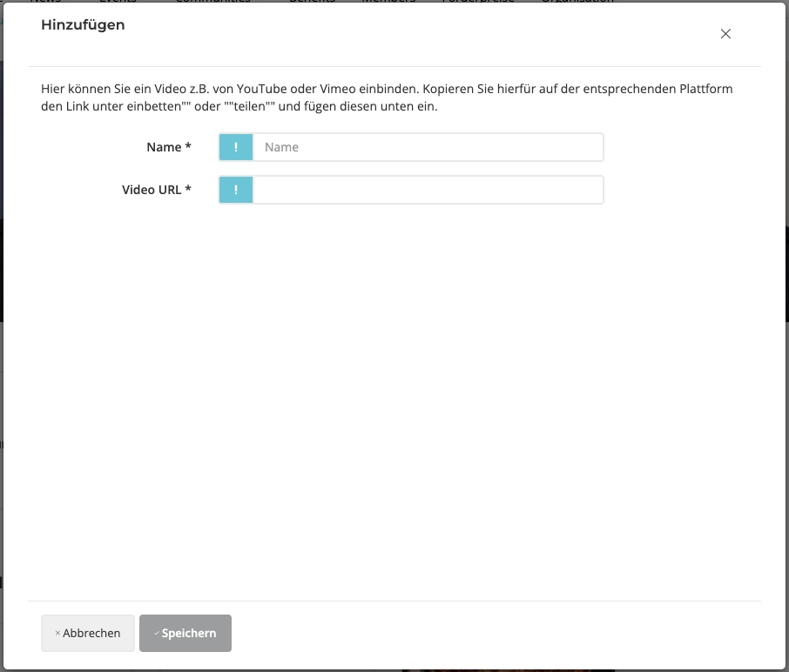
Task: Click the required asterisk next to Video URL
Action: coord(188,190)
